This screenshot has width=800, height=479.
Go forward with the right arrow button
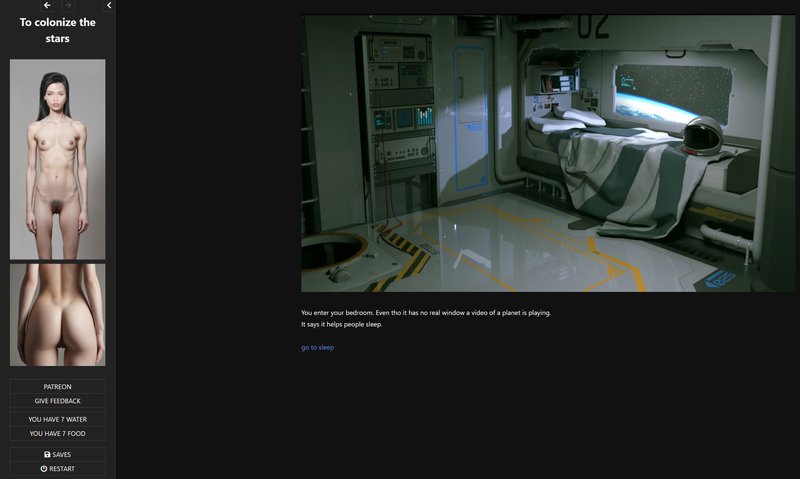tap(68, 5)
